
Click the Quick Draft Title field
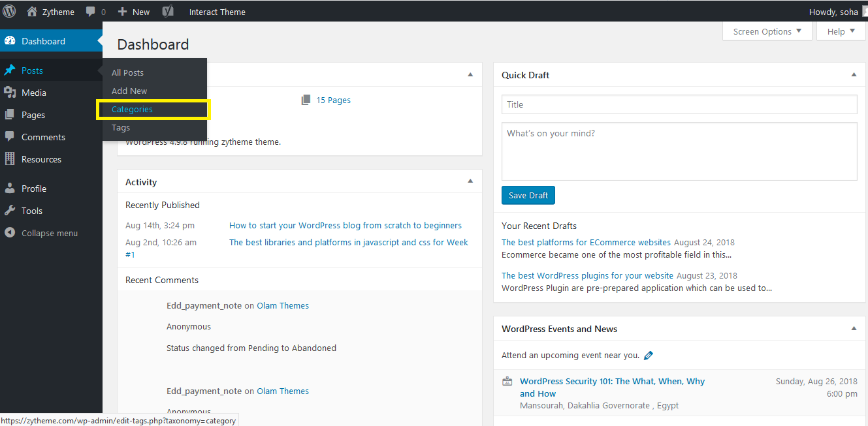click(x=679, y=104)
